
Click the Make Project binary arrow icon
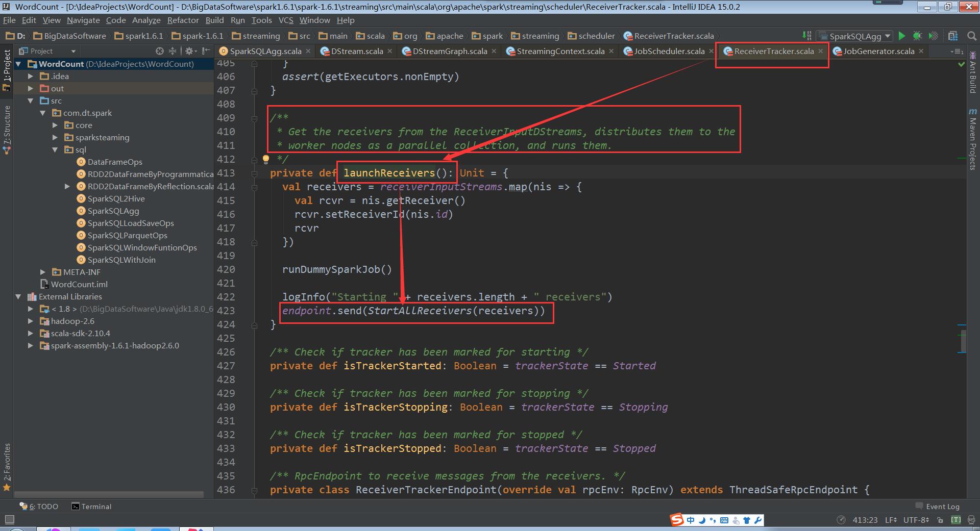tap(806, 36)
